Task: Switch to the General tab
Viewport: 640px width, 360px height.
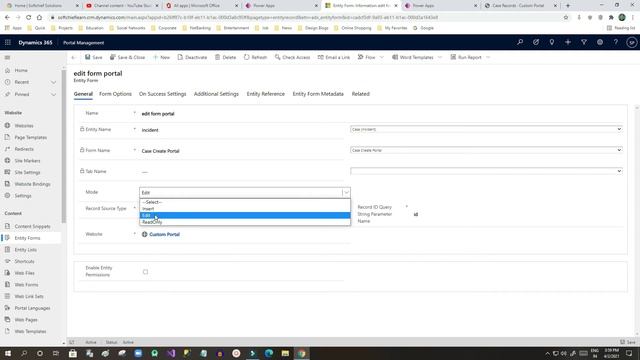Action: coord(83,94)
